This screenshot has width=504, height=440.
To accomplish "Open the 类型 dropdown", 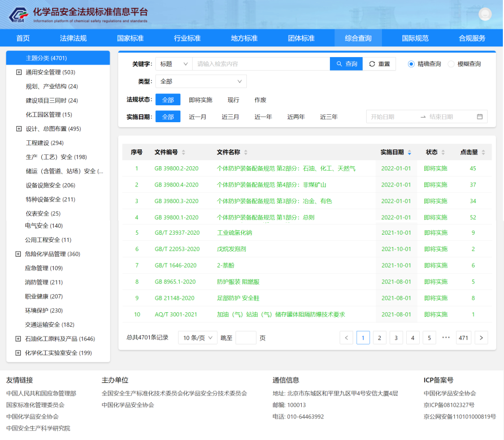I will coord(201,81).
